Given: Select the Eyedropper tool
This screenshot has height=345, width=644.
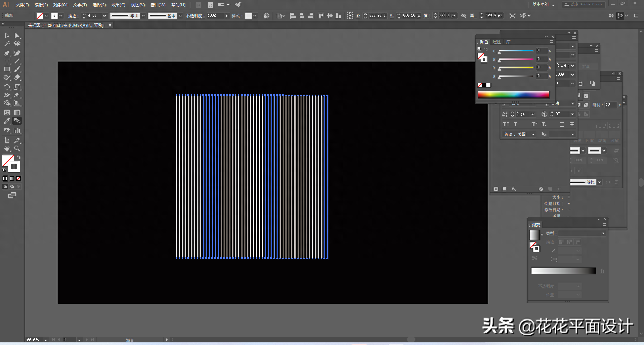Looking at the screenshot, I should (x=7, y=121).
